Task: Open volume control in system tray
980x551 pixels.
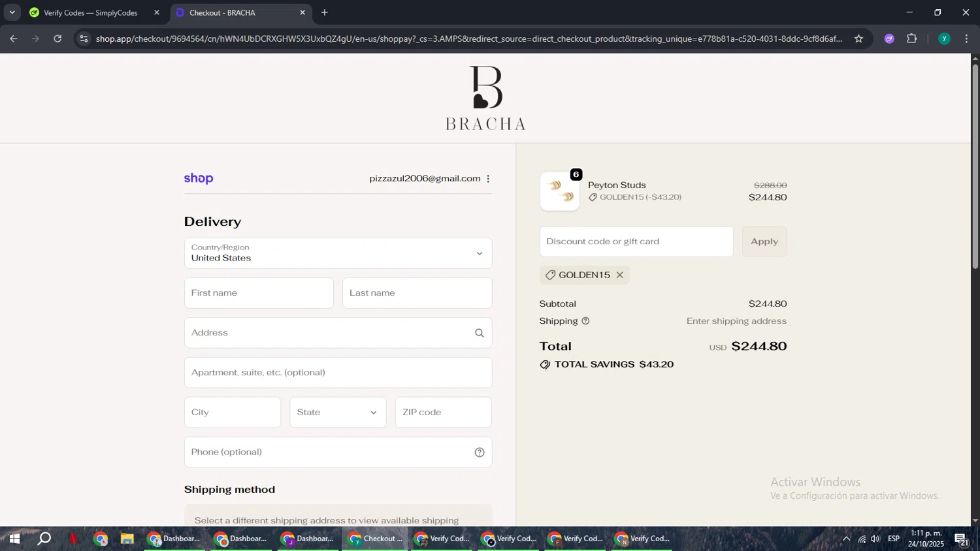Action: (x=875, y=539)
